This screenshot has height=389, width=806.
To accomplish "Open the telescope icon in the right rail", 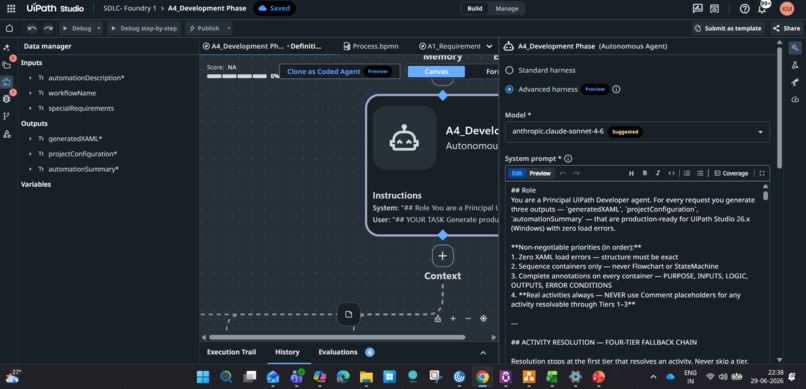I will pyautogui.click(x=795, y=82).
